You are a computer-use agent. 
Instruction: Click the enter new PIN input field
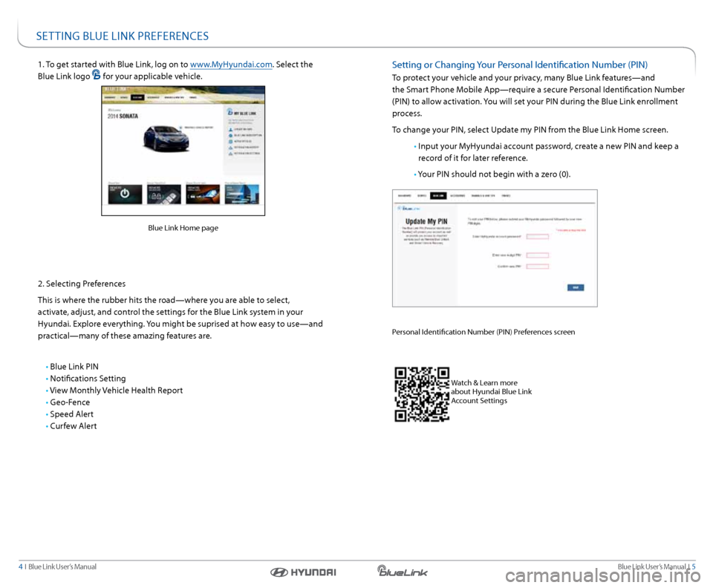(x=538, y=255)
